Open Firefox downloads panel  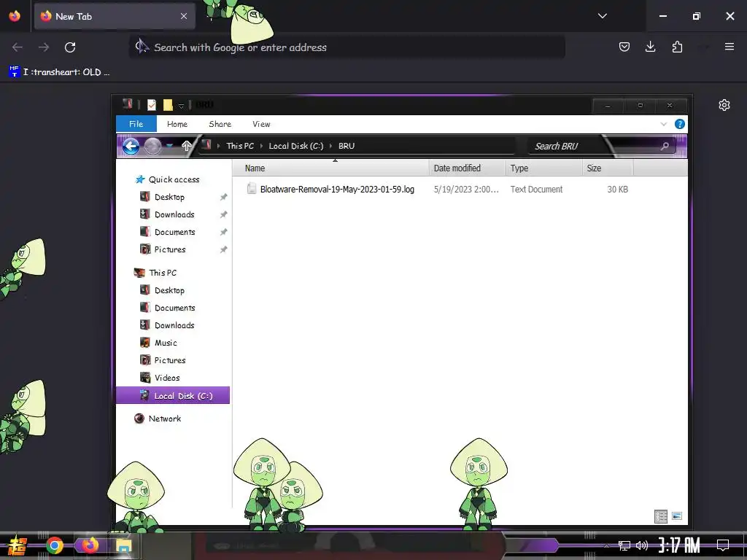click(x=650, y=47)
